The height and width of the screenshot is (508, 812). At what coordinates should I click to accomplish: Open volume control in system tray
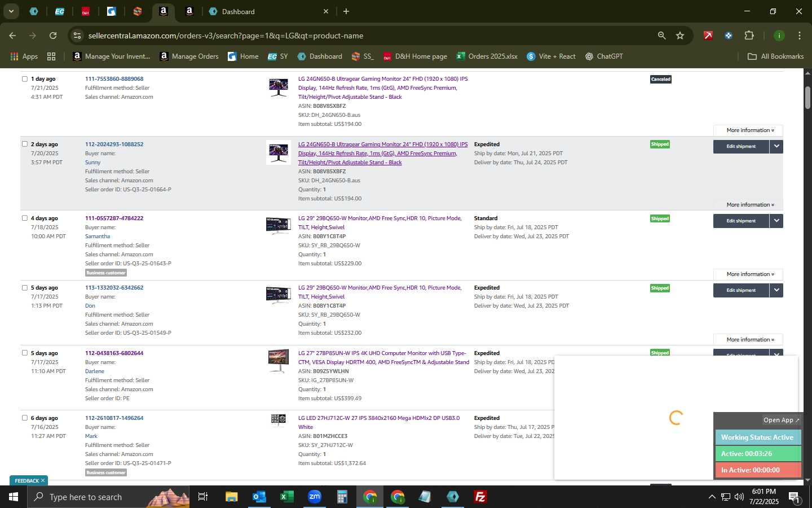[x=739, y=497]
